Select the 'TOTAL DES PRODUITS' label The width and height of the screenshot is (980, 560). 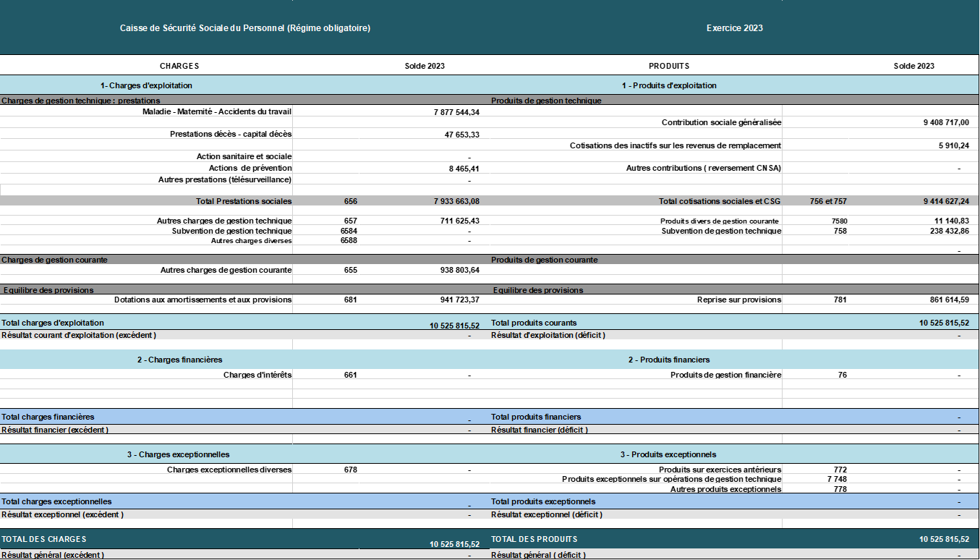click(x=534, y=539)
